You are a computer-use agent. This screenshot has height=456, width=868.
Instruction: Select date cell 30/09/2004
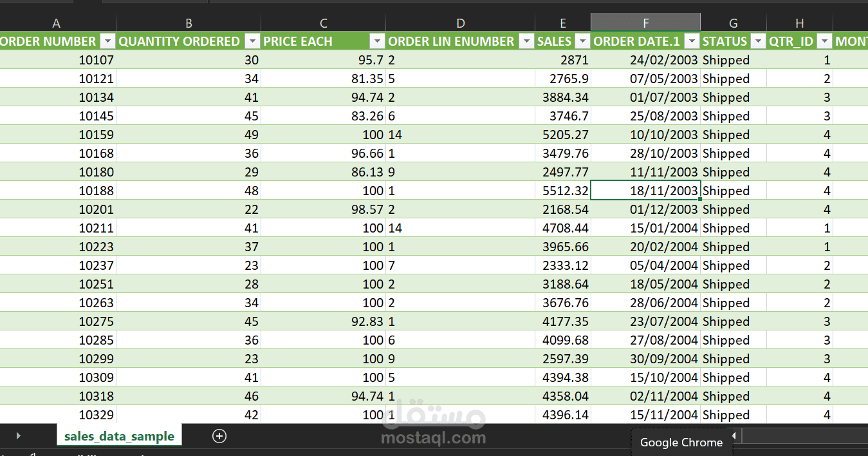(x=645, y=359)
